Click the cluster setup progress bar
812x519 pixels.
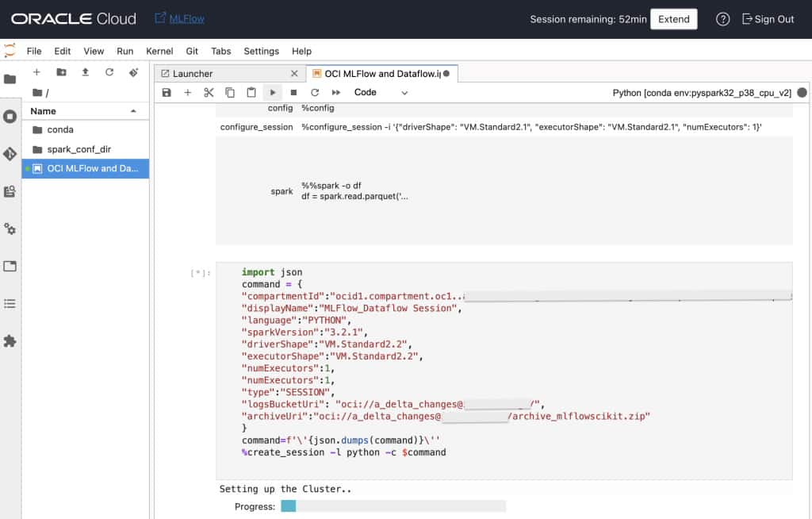(x=394, y=506)
